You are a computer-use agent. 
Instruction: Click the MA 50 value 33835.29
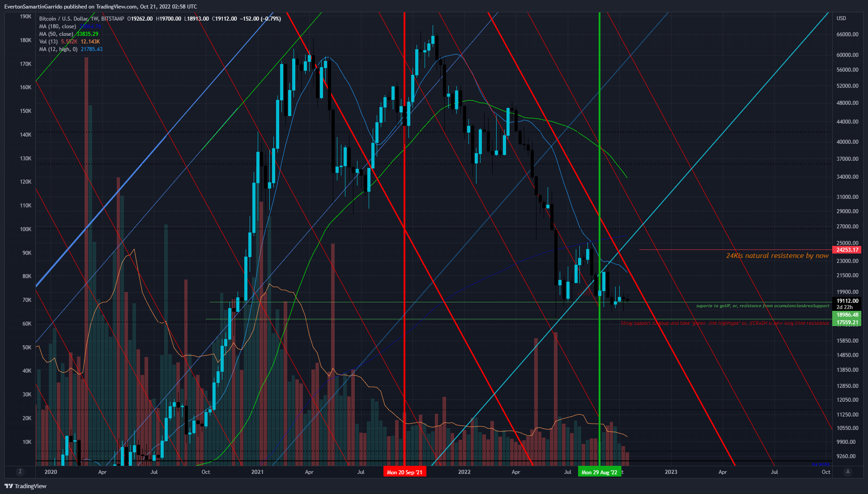[x=87, y=34]
